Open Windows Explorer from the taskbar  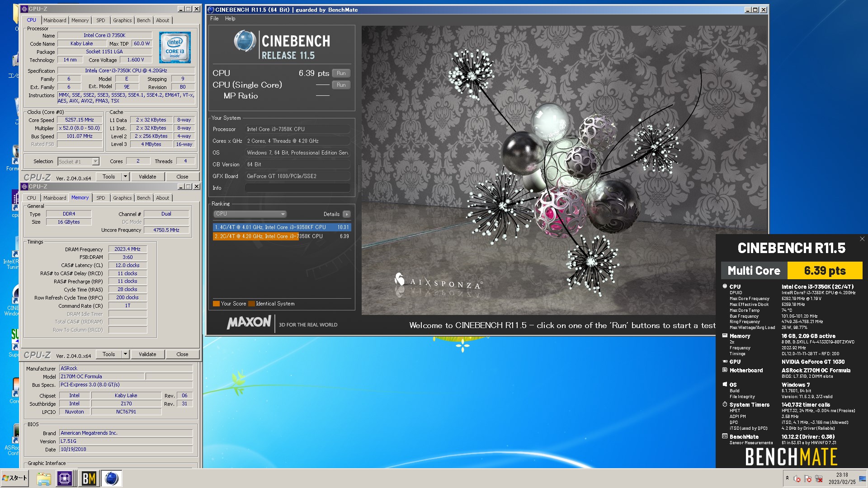point(44,479)
